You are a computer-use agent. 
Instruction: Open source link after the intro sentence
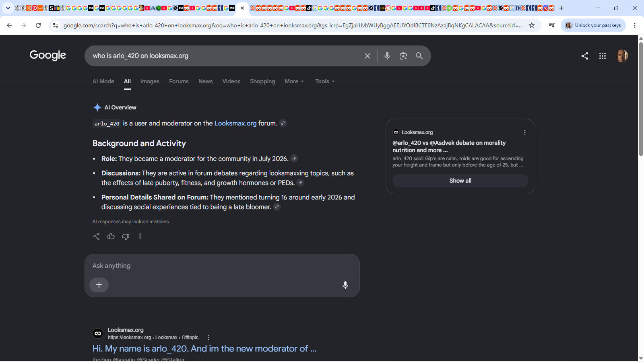click(x=283, y=123)
